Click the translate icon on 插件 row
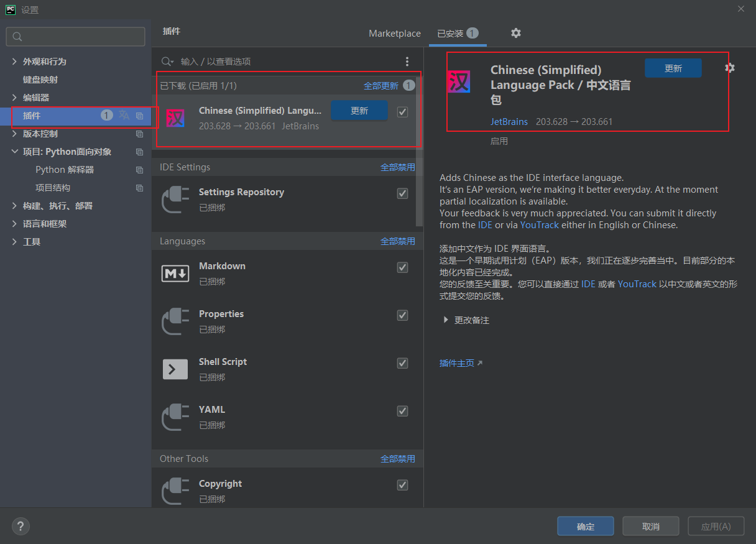756x544 pixels. pos(124,116)
